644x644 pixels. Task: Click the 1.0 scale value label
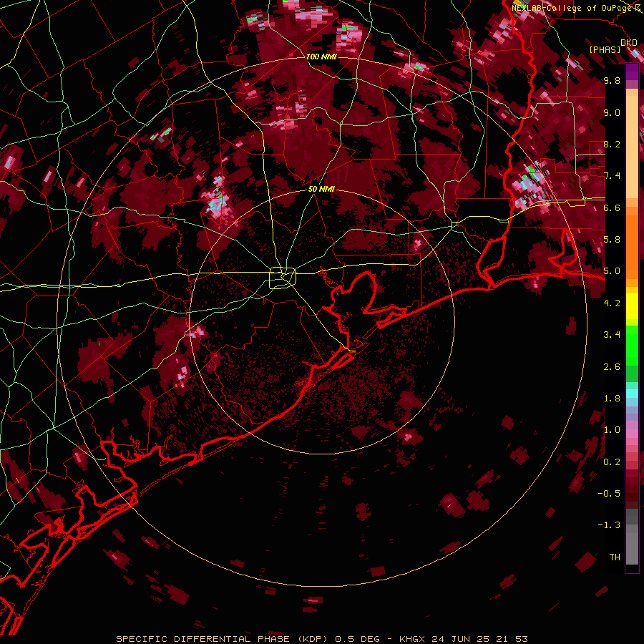click(x=612, y=430)
